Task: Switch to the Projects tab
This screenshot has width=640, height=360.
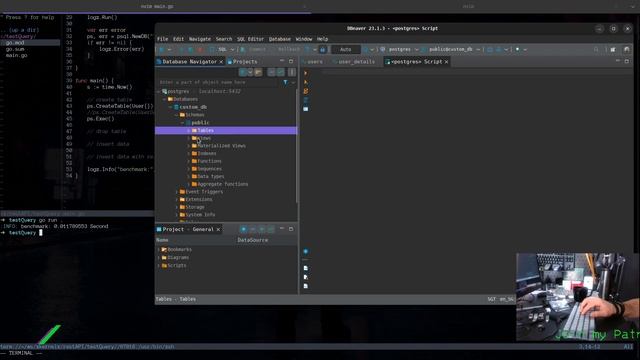Action: pyautogui.click(x=242, y=62)
